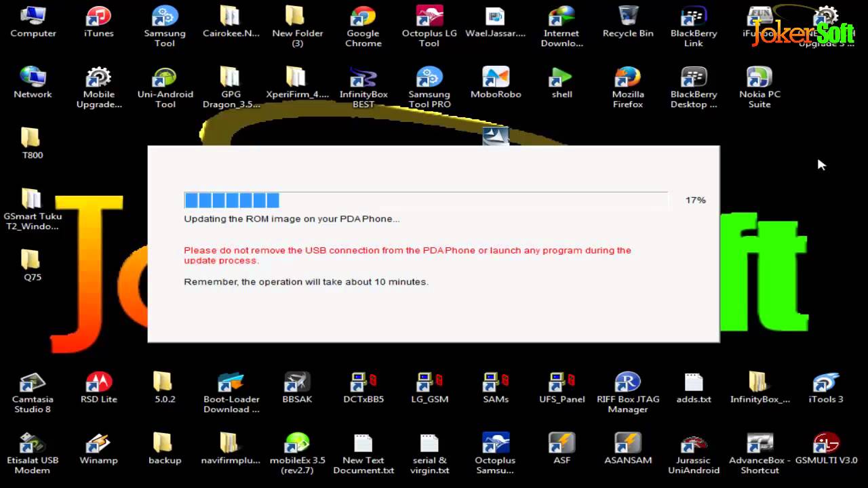Viewport: 868px width, 488px height.
Task: Click the red USB connection warning text
Action: coord(408,256)
